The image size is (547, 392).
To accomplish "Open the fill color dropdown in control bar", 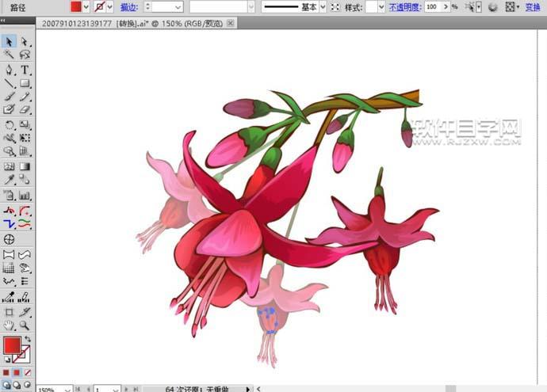I will [x=87, y=6].
